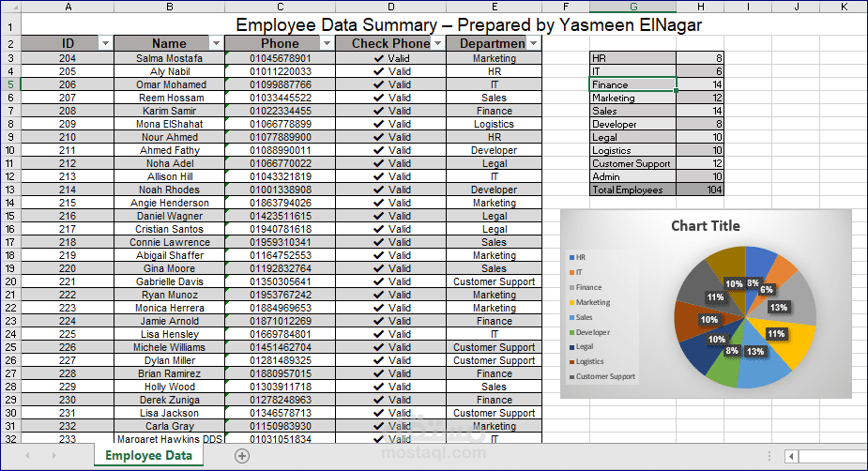
Task: Select name cell Mona ElShahat
Action: pyautogui.click(x=170, y=124)
